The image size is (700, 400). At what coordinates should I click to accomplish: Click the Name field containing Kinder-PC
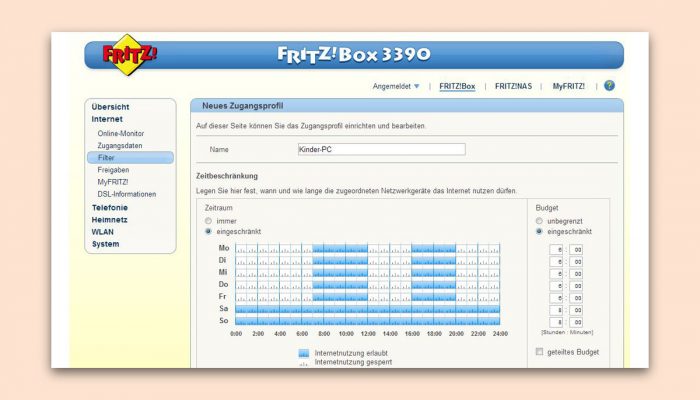tap(381, 150)
